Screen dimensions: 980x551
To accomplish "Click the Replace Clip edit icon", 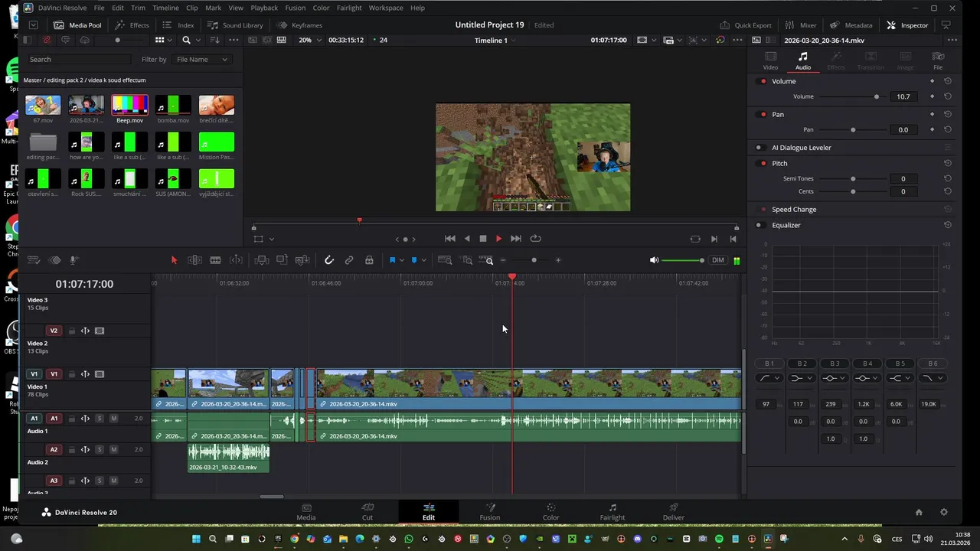I will [x=302, y=260].
